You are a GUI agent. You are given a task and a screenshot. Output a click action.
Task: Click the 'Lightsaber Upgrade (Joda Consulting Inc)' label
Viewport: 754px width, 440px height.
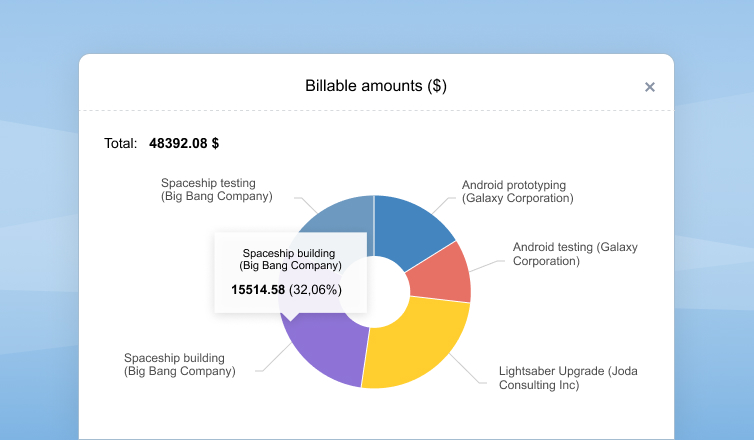[x=568, y=378]
